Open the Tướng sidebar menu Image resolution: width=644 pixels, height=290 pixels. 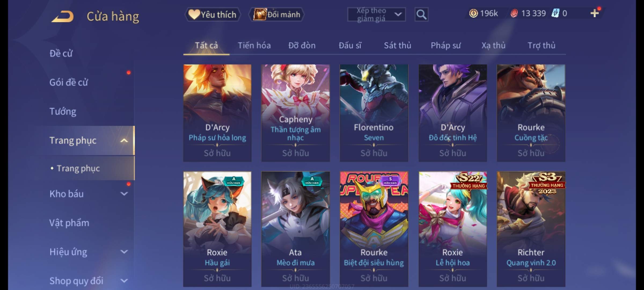(63, 111)
